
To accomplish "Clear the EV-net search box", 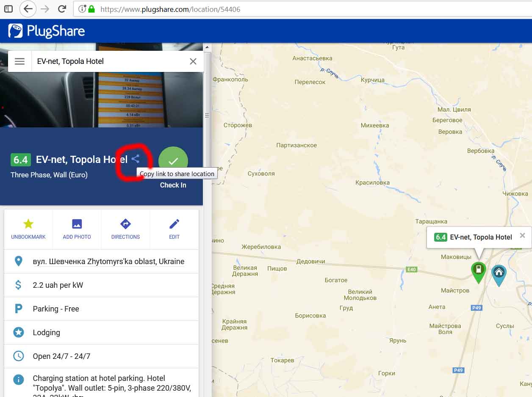I will 193,61.
